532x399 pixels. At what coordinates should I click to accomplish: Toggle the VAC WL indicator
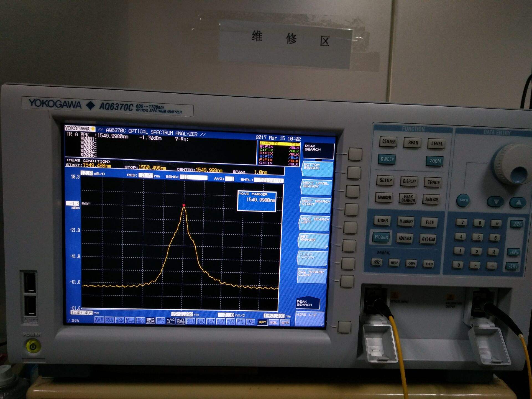(x=171, y=321)
